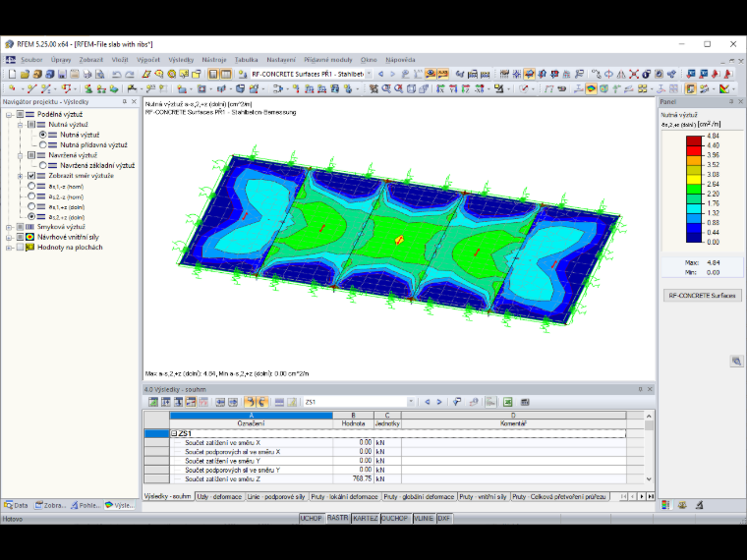
Task: Expand Návrhové vnitřní síly tree node
Action: click(9, 237)
